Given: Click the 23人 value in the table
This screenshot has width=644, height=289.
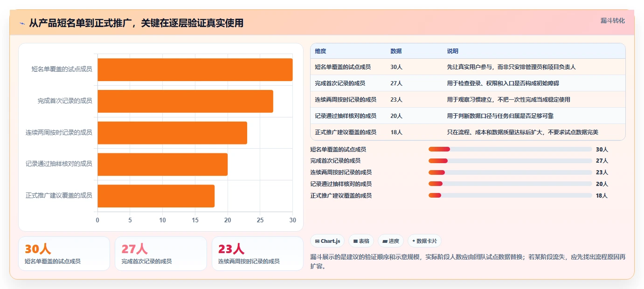Looking at the screenshot, I should point(396,100).
